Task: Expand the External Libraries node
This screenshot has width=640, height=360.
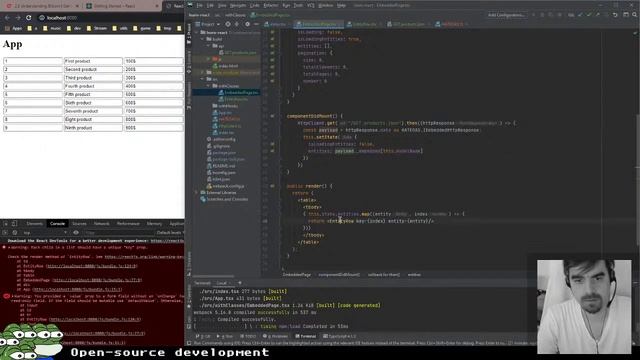Action: click(197, 193)
